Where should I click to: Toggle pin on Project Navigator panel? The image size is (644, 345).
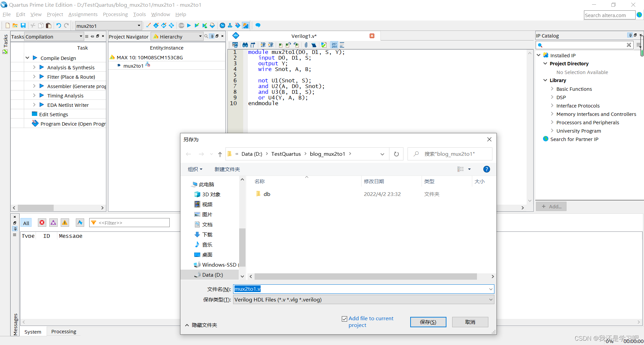coord(212,36)
